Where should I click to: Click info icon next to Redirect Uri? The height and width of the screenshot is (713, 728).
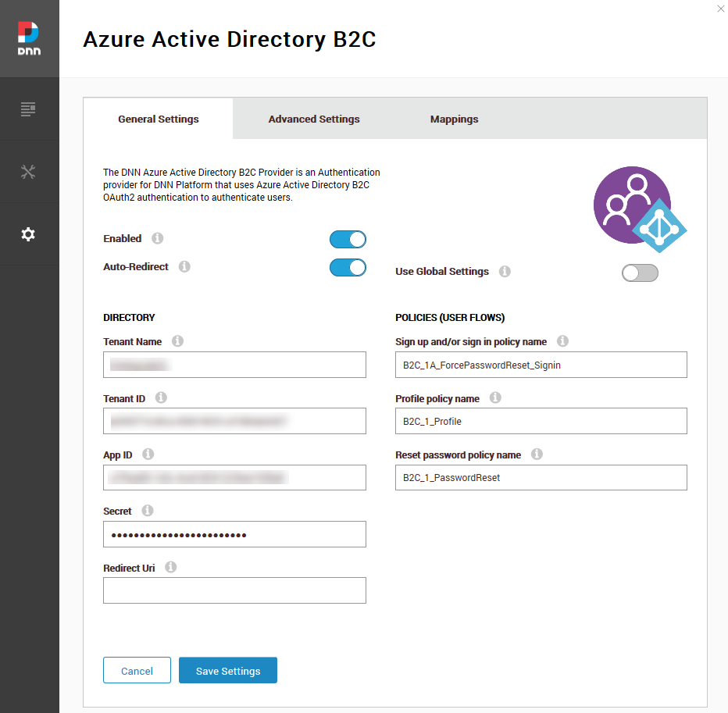[x=170, y=567]
